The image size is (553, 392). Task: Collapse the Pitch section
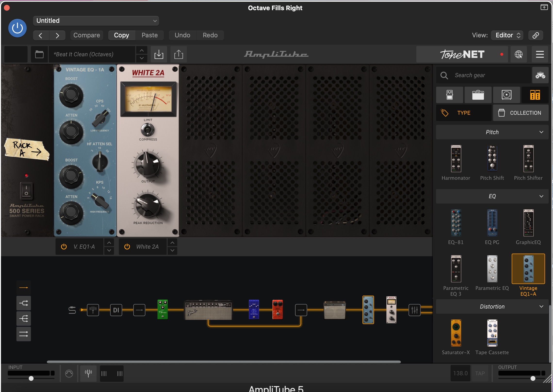click(492, 132)
